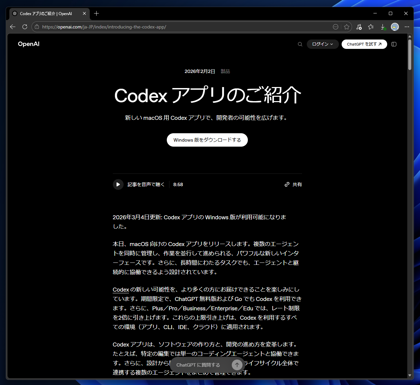The width and height of the screenshot is (420, 385).
Task: Select the Codex アプリのご紹介 browser tab
Action: [x=49, y=14]
